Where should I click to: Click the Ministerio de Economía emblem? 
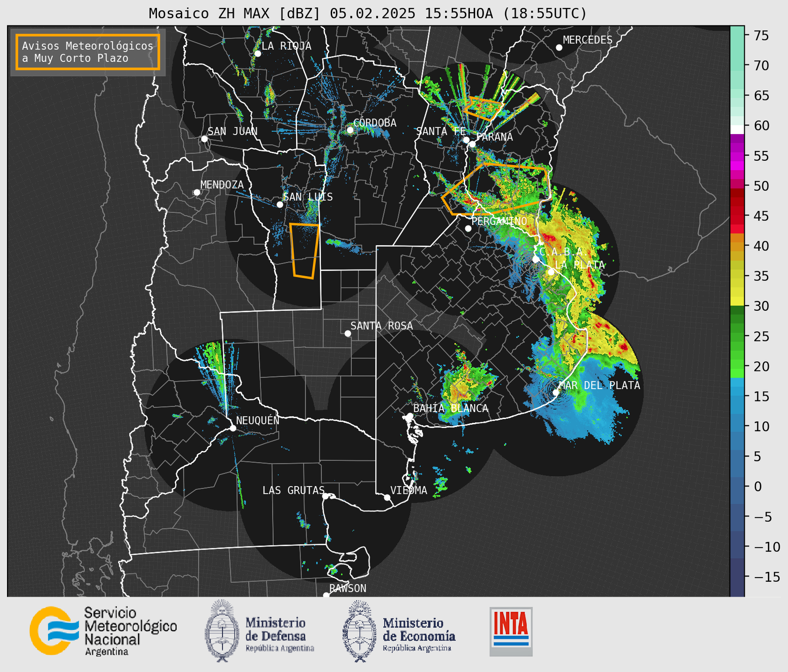pyautogui.click(x=358, y=631)
